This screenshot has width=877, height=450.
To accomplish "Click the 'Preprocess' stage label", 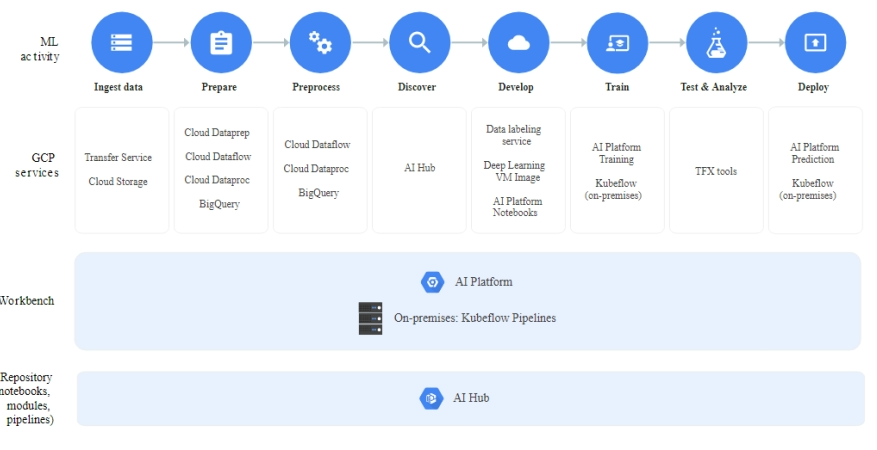I will click(316, 87).
